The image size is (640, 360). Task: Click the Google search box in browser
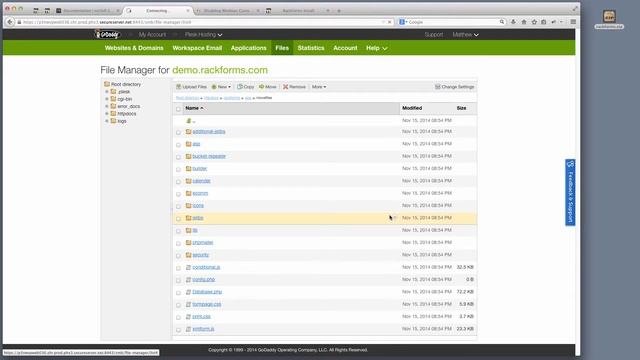(452, 22)
